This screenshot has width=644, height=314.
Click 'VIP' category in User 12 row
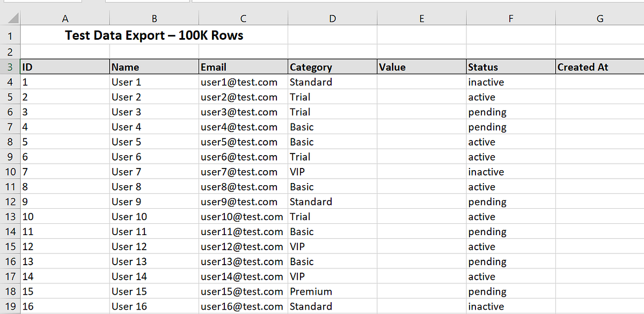point(333,247)
